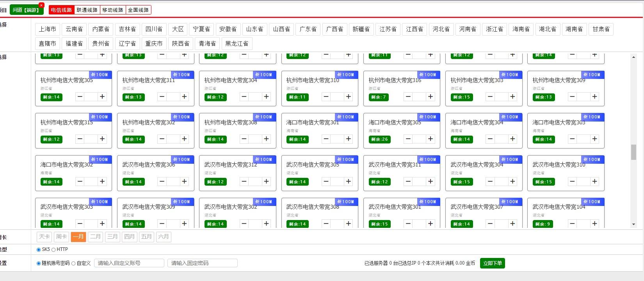This screenshot has width=644, height=281.
Task: Select 三月 duration
Action: (112, 236)
